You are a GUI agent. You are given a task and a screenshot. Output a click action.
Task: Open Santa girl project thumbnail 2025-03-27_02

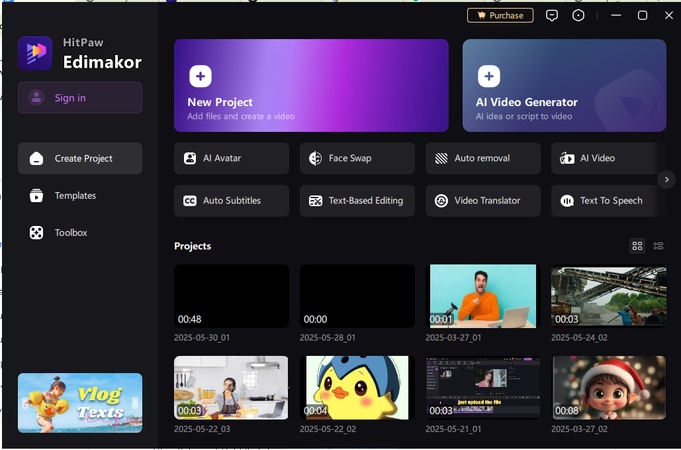608,388
